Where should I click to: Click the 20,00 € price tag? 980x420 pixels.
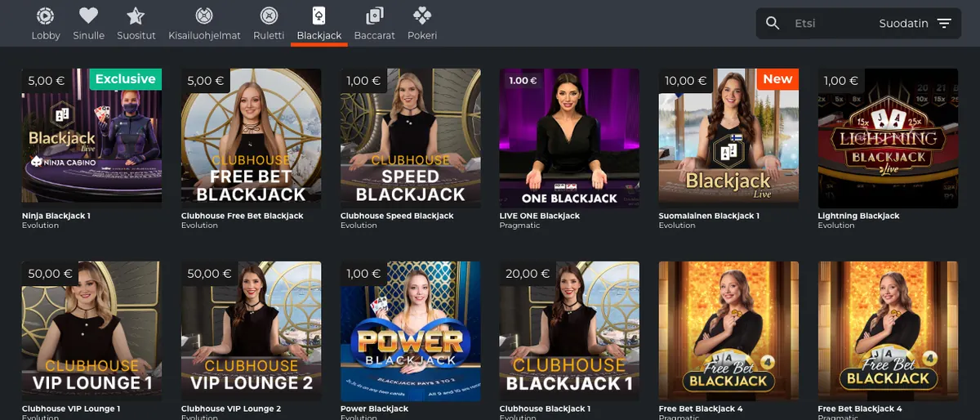pos(527,274)
